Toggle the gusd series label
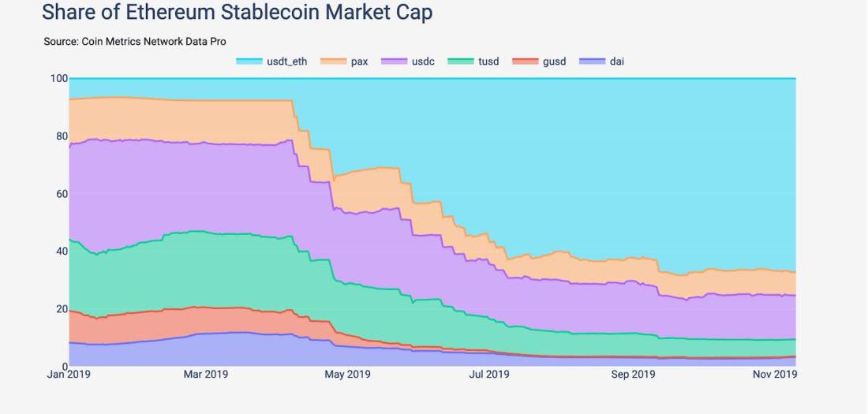 point(554,62)
